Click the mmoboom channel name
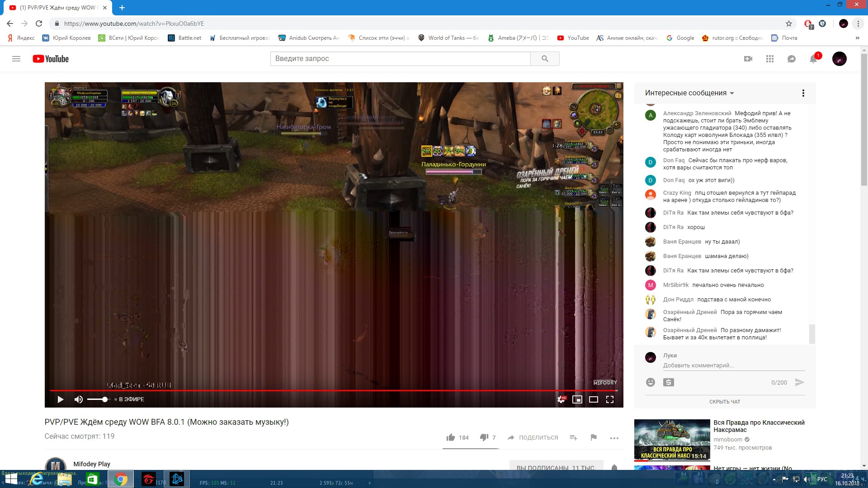The image size is (868, 488). tap(728, 440)
